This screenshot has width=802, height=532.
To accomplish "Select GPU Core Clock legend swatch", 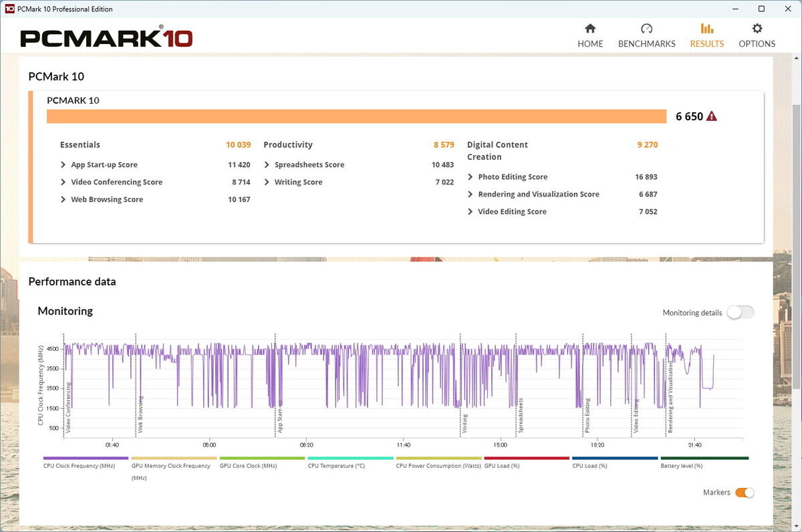I will coord(262,458).
